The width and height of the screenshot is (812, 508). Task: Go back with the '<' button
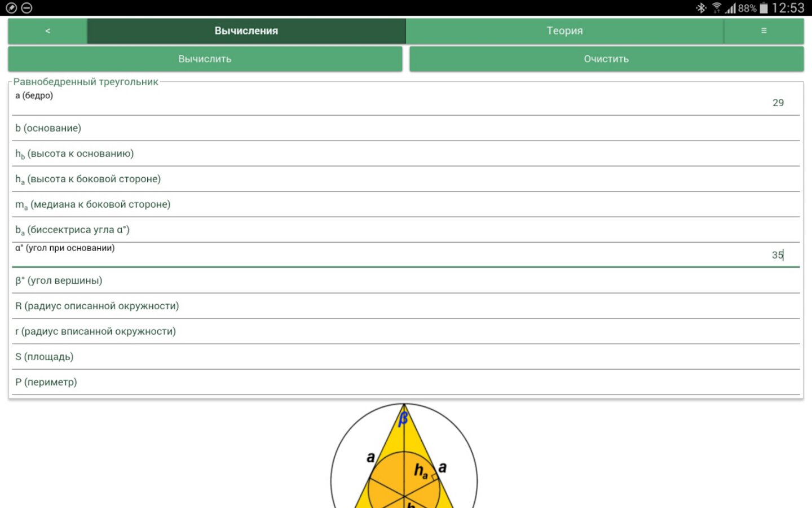tap(47, 31)
